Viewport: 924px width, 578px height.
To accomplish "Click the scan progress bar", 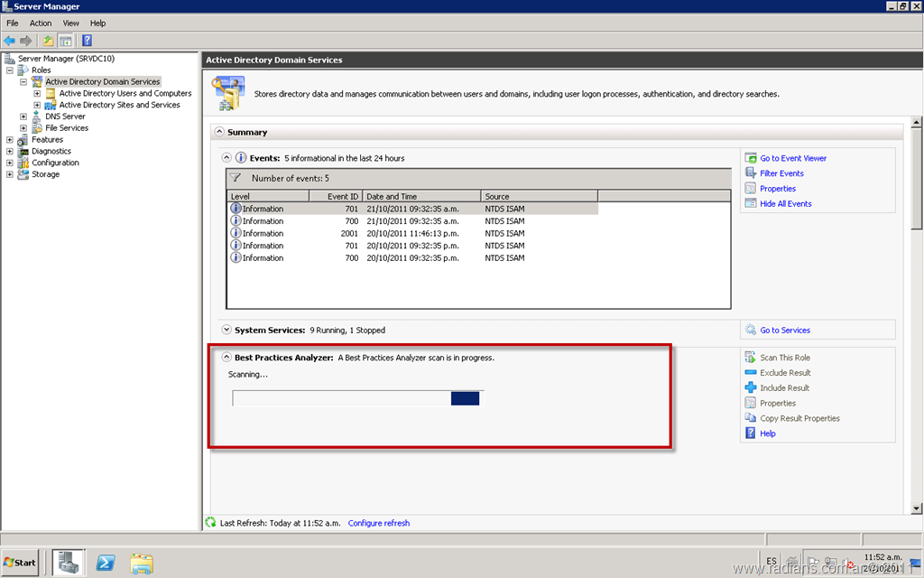I will (x=357, y=398).
